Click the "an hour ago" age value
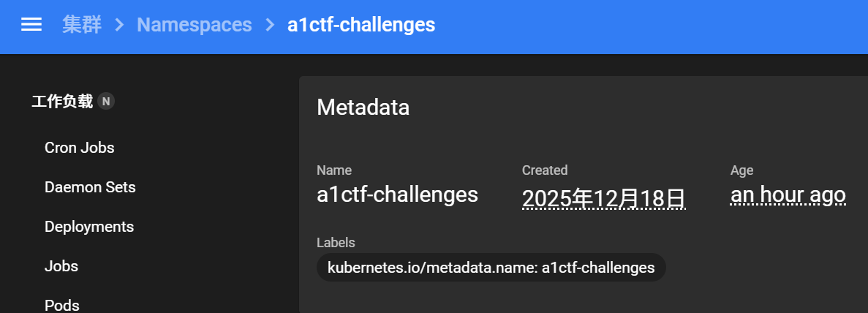Screen dimensions: 868x313 click(x=788, y=195)
